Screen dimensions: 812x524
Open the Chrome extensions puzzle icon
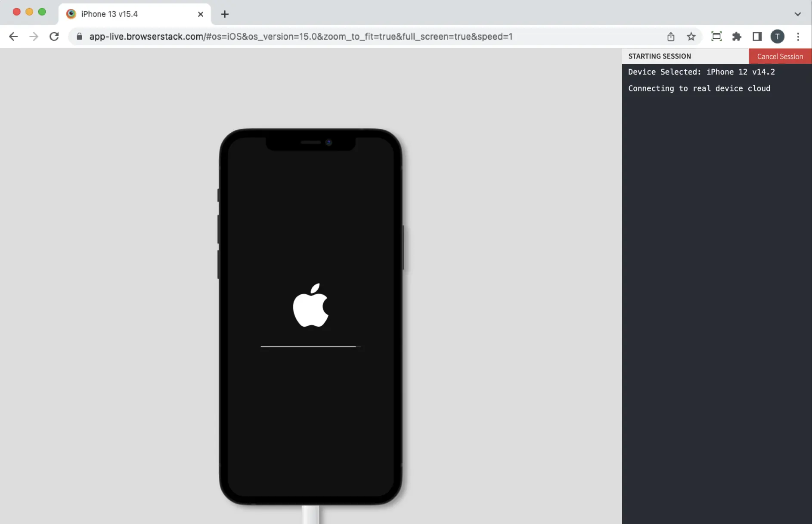(737, 37)
